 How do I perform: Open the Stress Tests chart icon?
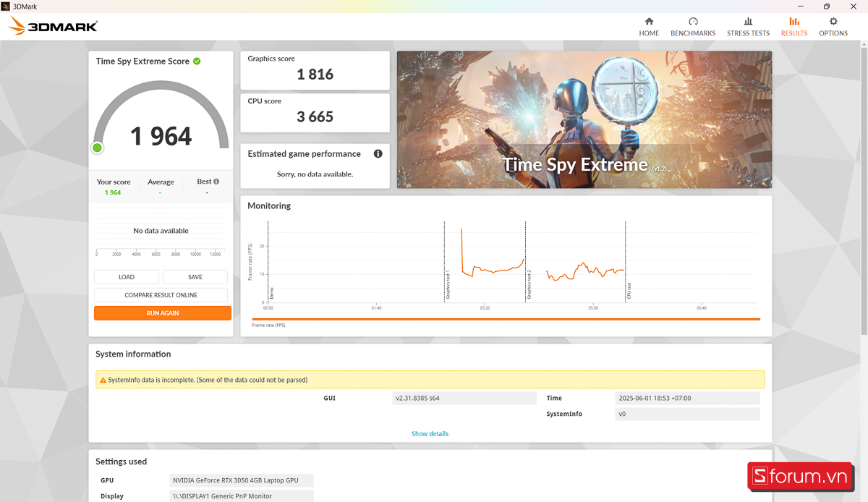point(748,22)
